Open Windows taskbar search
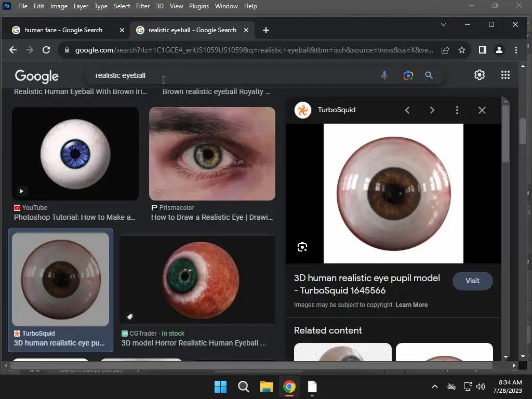The image size is (532, 399). coord(244,387)
